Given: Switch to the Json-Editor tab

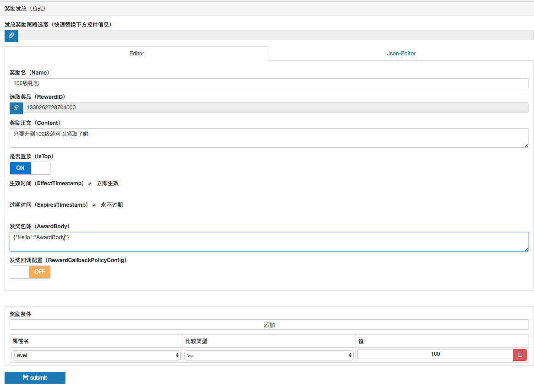Looking at the screenshot, I should [401, 54].
